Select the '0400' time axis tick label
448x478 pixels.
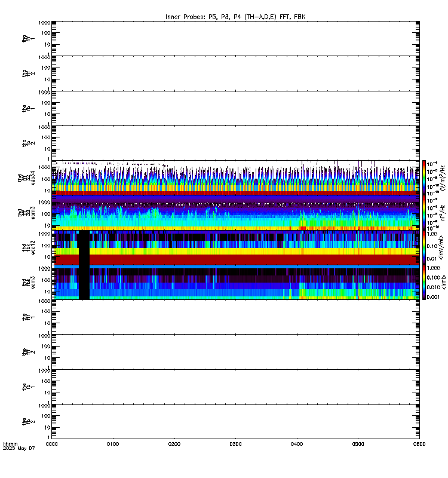[297, 444]
